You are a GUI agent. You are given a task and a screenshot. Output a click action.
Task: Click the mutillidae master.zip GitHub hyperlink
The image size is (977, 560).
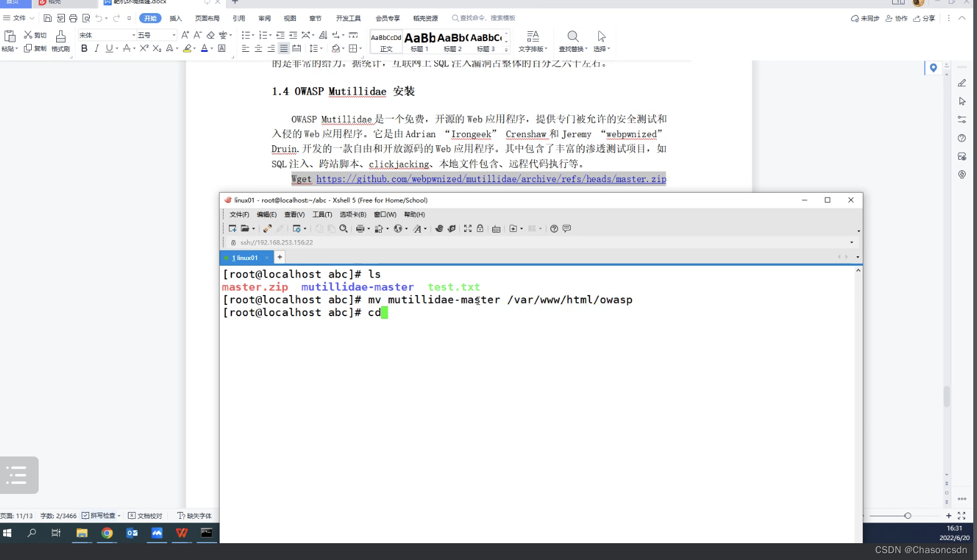pos(491,179)
